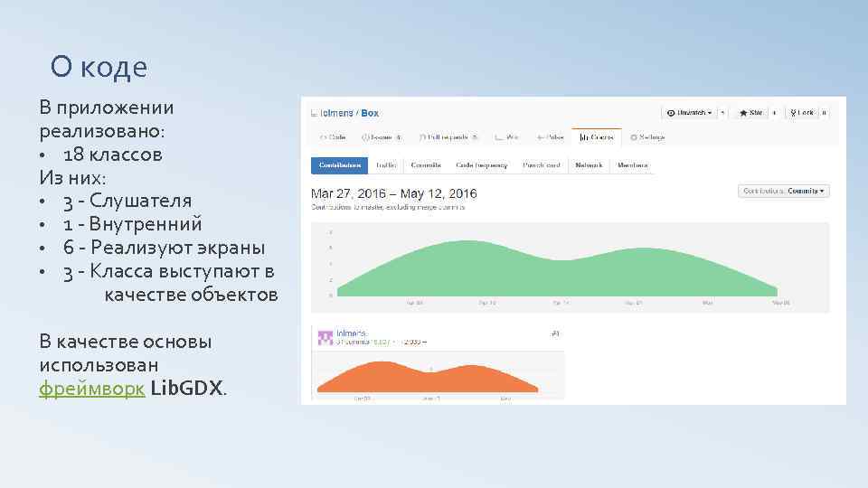
Task: Click the slide title "О коде"
Action: 99,67
